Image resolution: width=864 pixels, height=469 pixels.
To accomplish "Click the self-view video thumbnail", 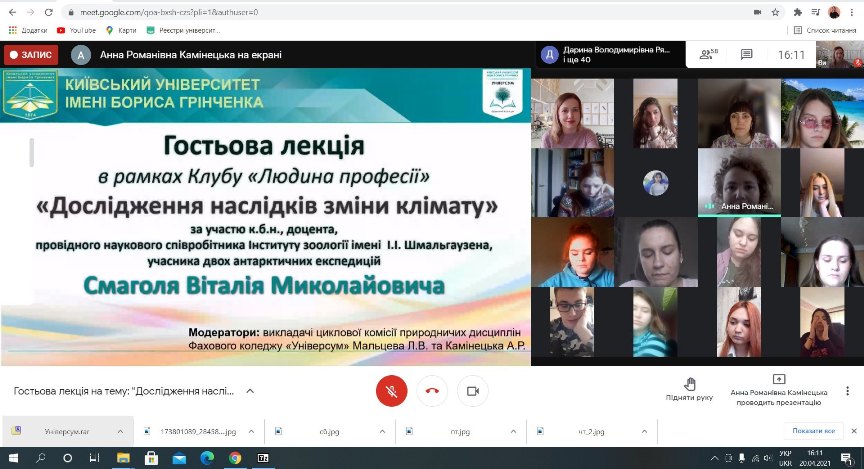I will tap(840, 55).
